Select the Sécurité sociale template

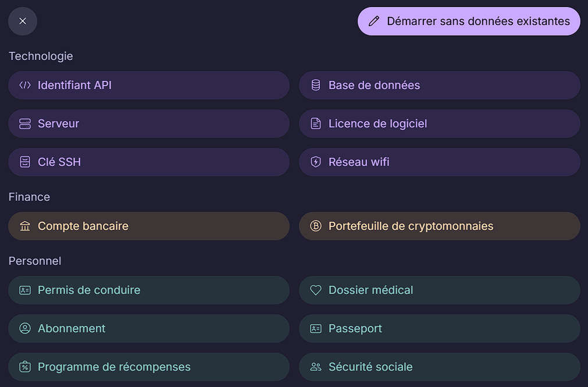click(440, 367)
